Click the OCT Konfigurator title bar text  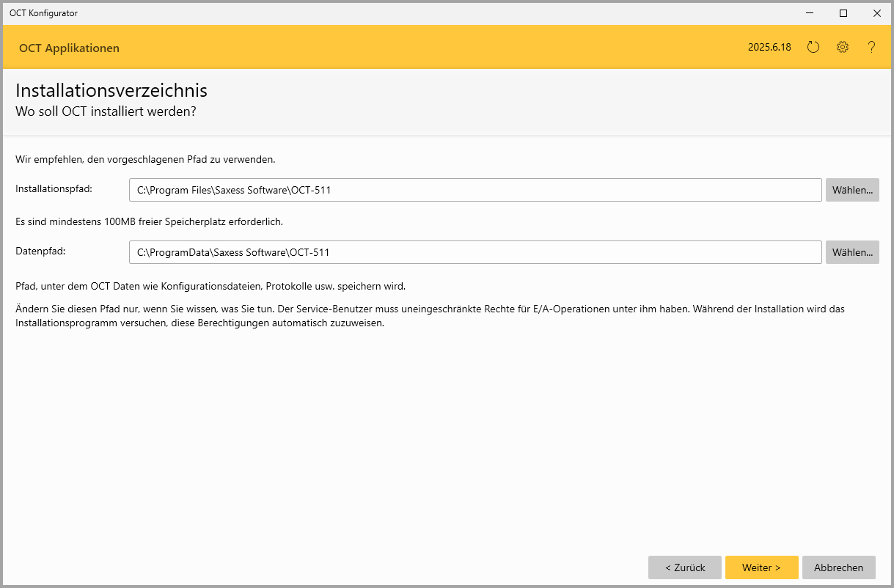pos(43,13)
